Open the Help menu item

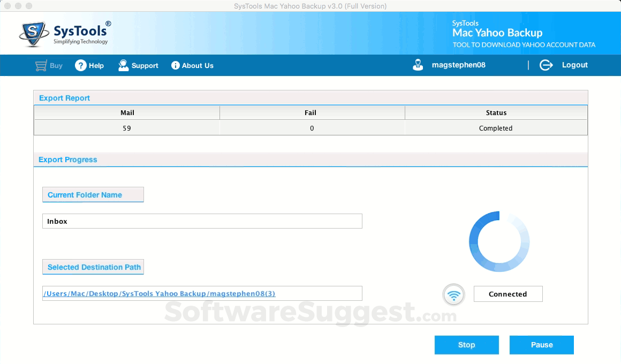96,66
